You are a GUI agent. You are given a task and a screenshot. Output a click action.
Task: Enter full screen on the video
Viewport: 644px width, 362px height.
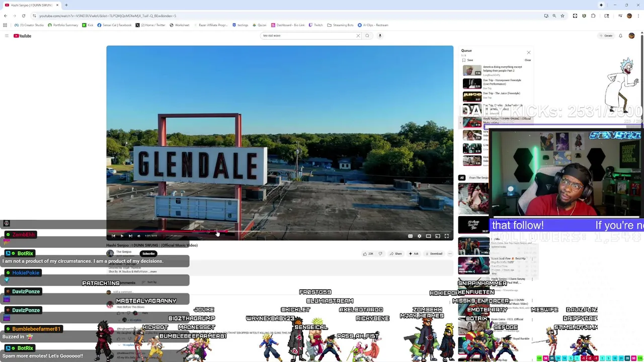(x=446, y=236)
